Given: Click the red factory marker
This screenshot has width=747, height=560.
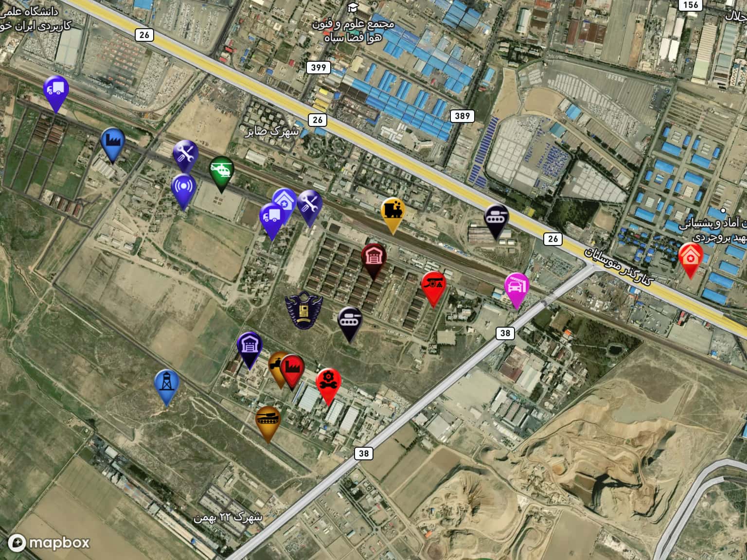Looking at the screenshot, I should point(292,372).
